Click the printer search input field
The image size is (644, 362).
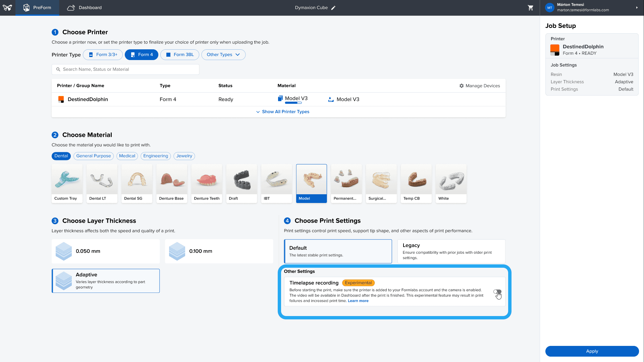(125, 69)
